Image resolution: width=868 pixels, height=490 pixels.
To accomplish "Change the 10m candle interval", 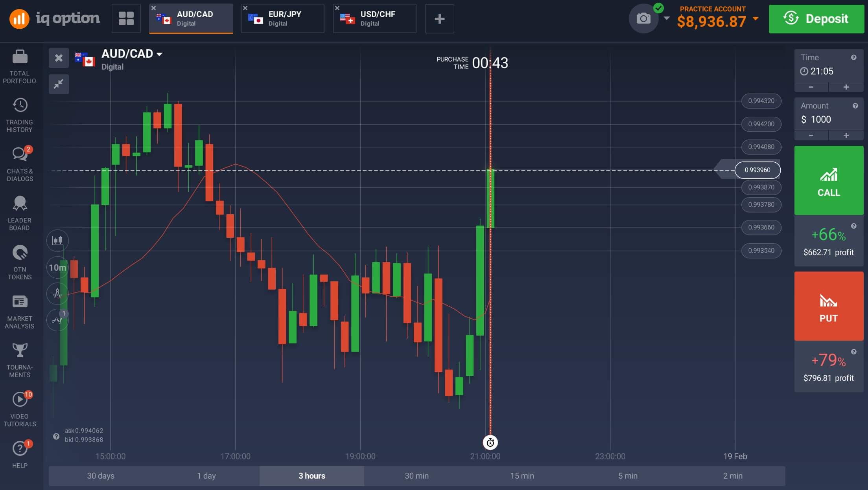I will pos(57,268).
